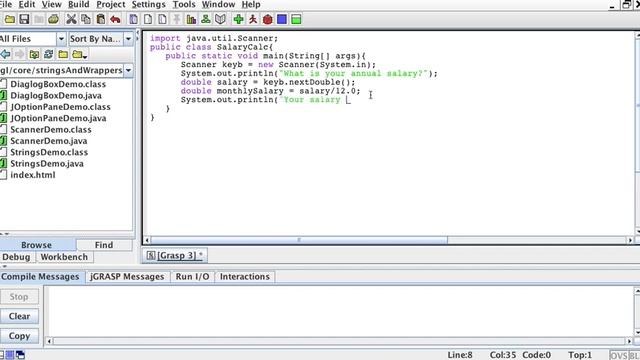Switch to the Workbench tab
Image resolution: width=640 pixels, height=360 pixels.
coord(64,257)
